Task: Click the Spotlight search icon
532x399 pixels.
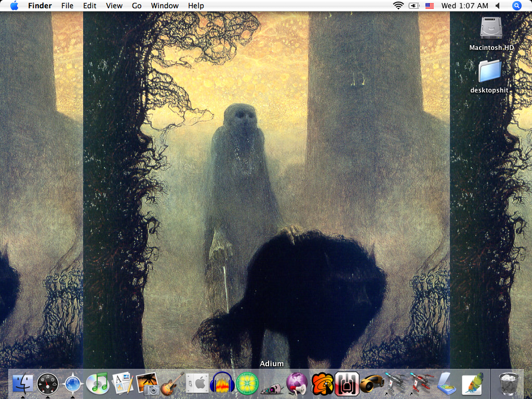Action: [x=516, y=6]
